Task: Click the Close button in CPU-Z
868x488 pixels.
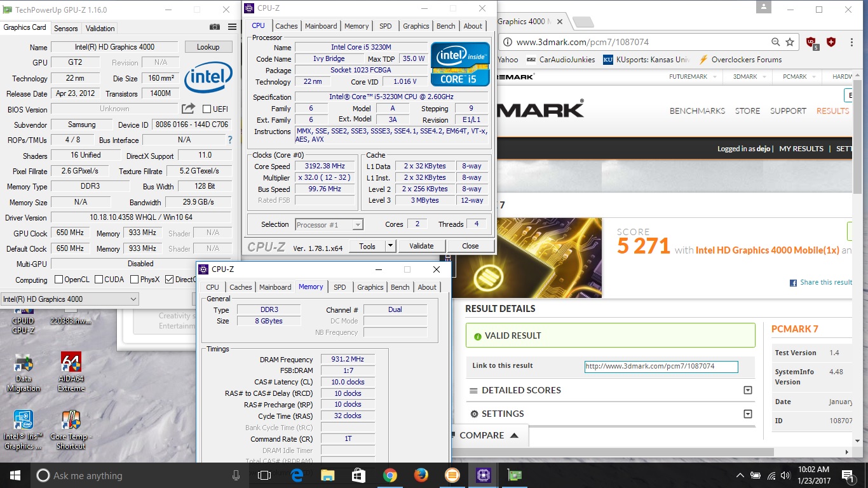Action: [471, 246]
